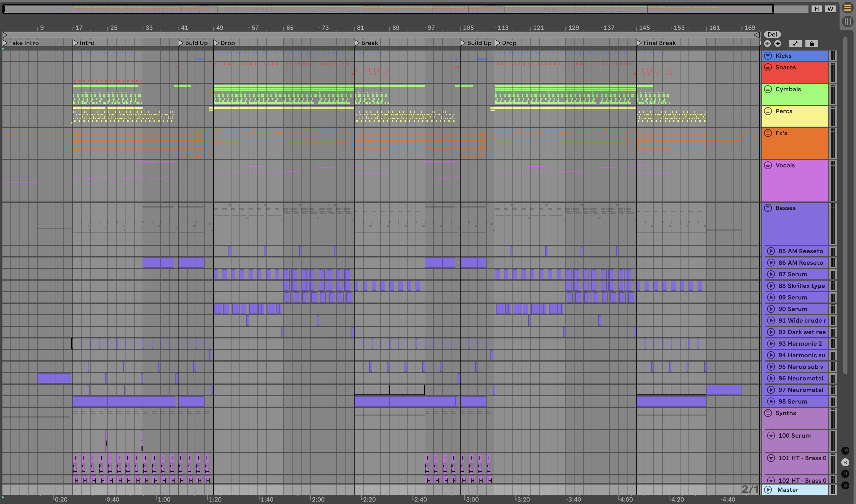Unfold the Vocals group track
The image size is (856, 504).
768,165
